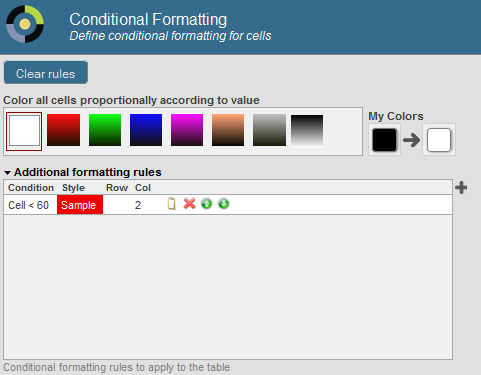The image size is (481, 375).
Task: Pick the blue gradient swatch
Action: (146, 130)
